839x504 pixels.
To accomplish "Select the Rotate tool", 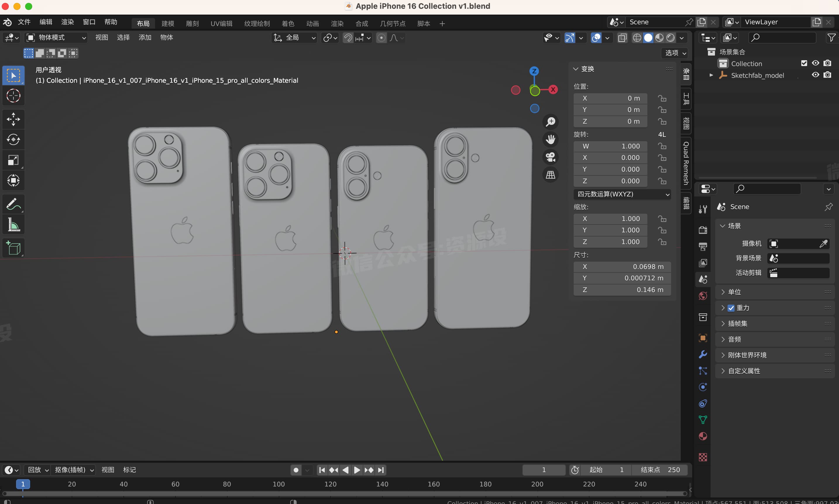I will (13, 139).
